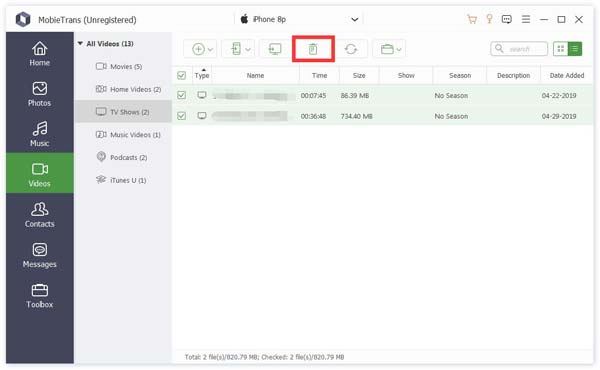
Task: Select Podcasts (2) category
Action: point(123,157)
